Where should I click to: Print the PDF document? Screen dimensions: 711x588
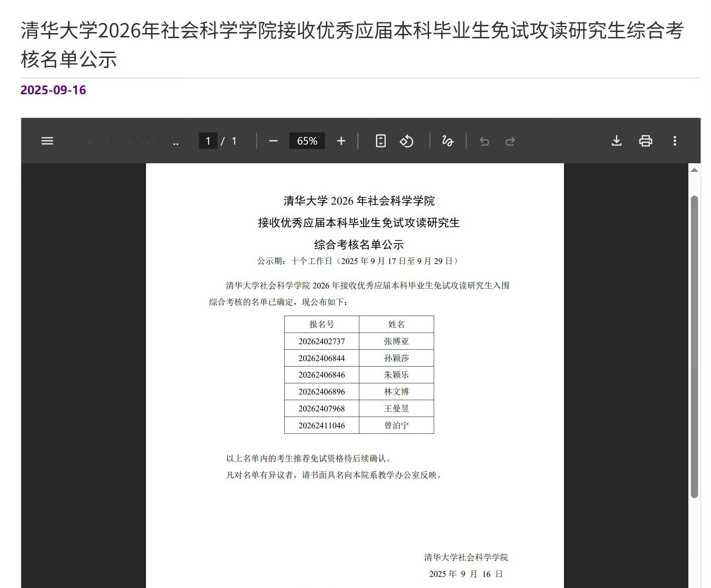tap(646, 141)
